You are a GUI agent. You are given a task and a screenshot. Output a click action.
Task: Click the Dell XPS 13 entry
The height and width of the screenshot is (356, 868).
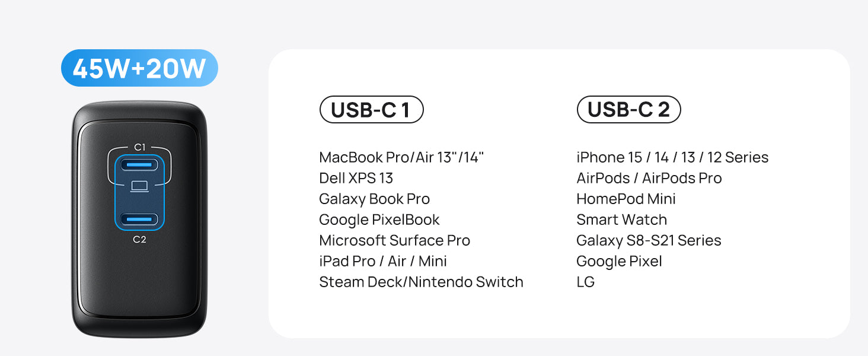[x=356, y=178]
